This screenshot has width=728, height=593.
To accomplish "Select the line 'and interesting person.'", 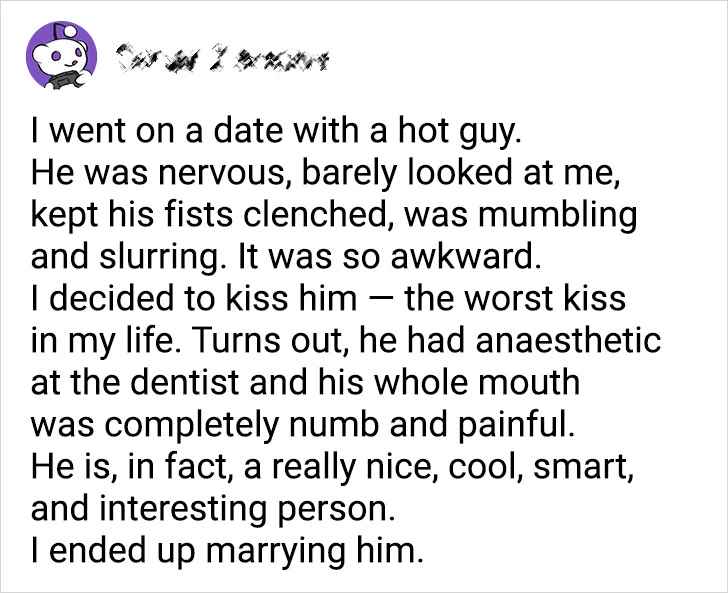I will [x=213, y=508].
